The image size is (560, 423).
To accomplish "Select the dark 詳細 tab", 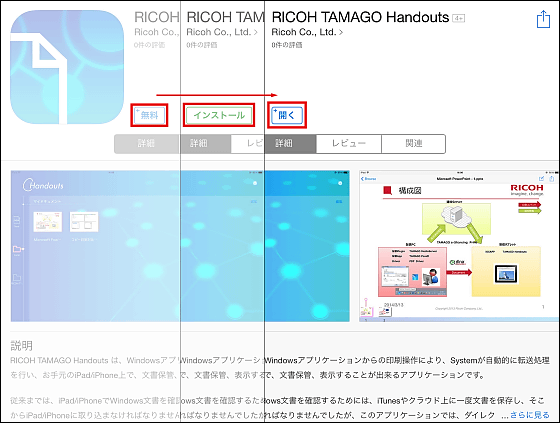I will [290, 144].
